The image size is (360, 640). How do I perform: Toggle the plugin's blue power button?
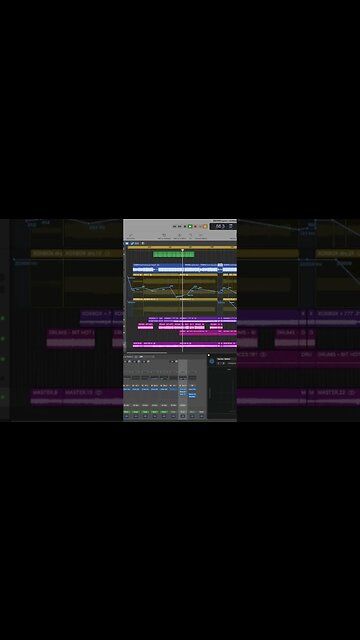[x=211, y=361]
